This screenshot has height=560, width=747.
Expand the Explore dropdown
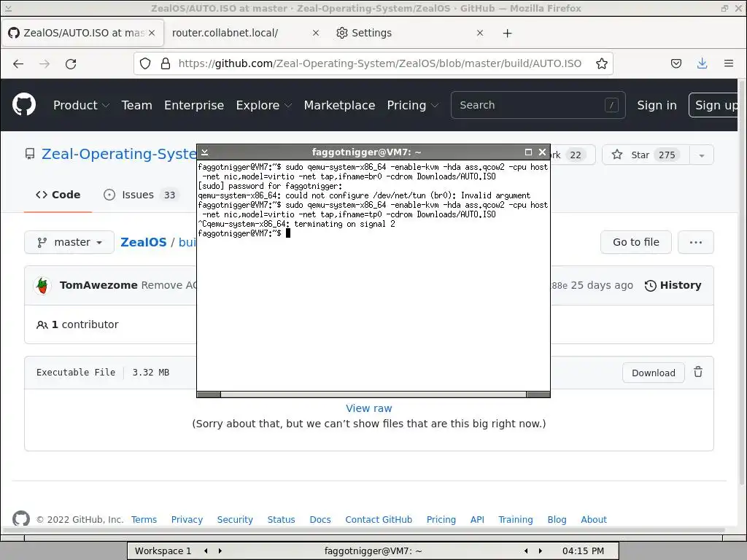pyautogui.click(x=264, y=105)
